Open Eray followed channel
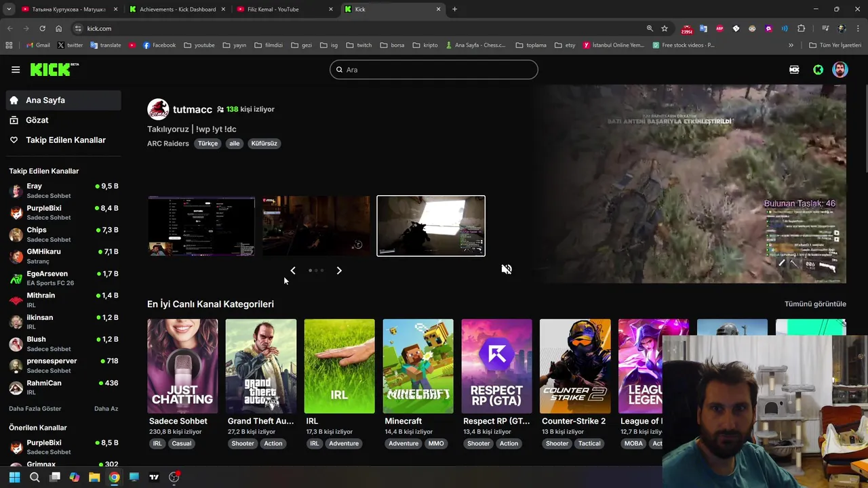The height and width of the screenshot is (488, 868). click(64, 190)
